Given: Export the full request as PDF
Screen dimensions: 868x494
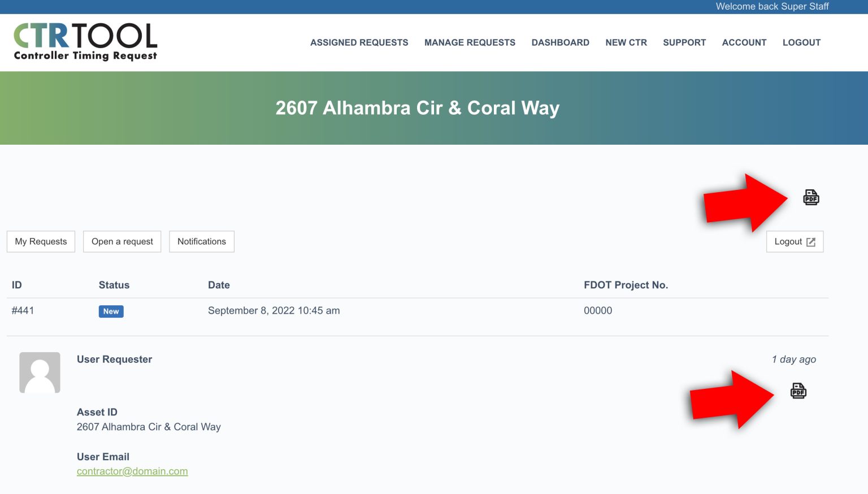Looking at the screenshot, I should (x=811, y=198).
